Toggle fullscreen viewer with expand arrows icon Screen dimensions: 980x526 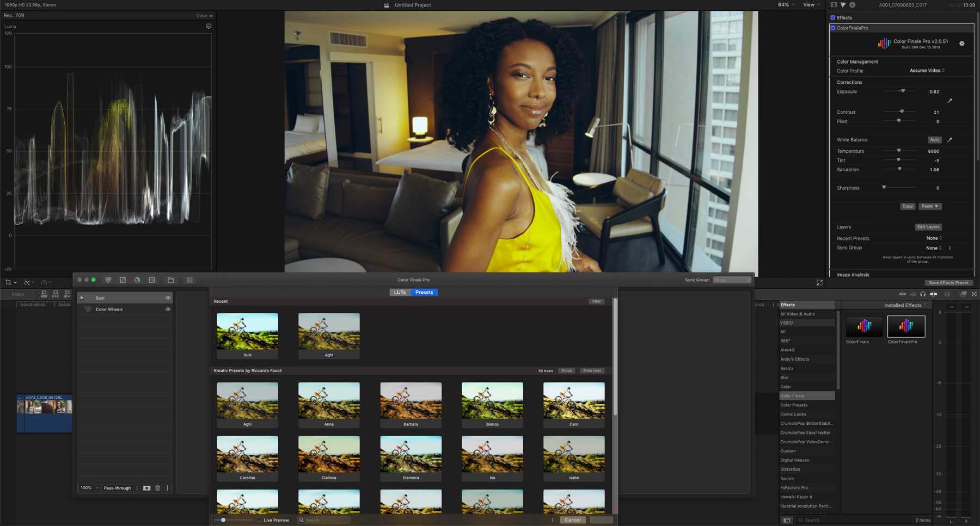[x=819, y=282]
